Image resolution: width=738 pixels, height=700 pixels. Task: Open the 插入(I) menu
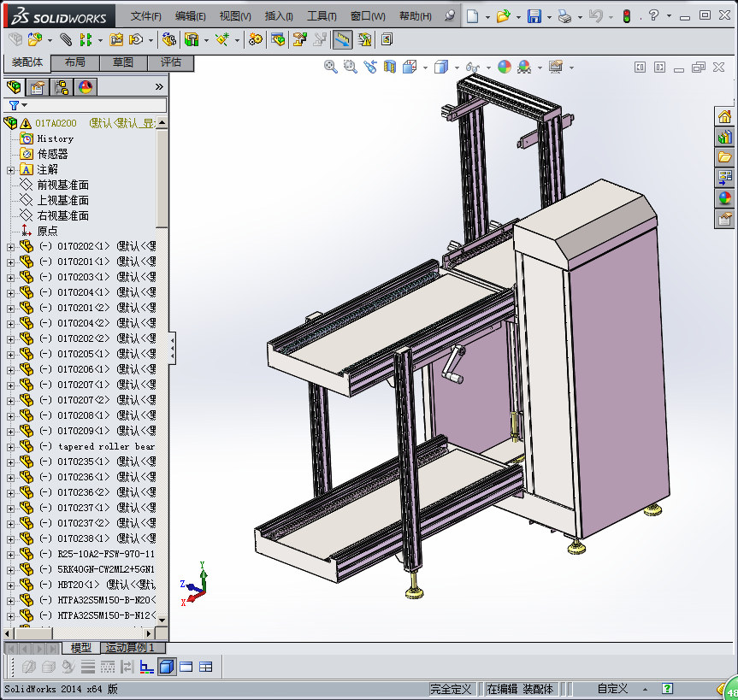[279, 16]
